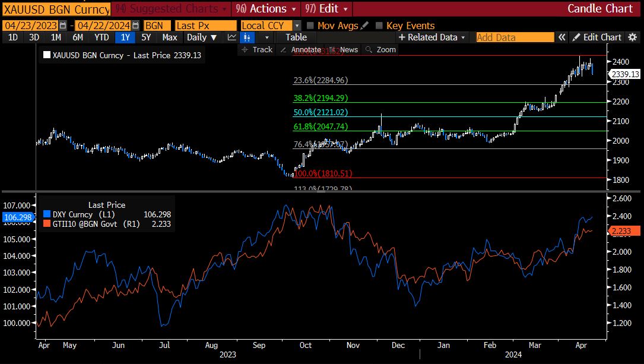Select the 1Y time range
Viewport: 644px width, 364px height.
click(x=125, y=37)
